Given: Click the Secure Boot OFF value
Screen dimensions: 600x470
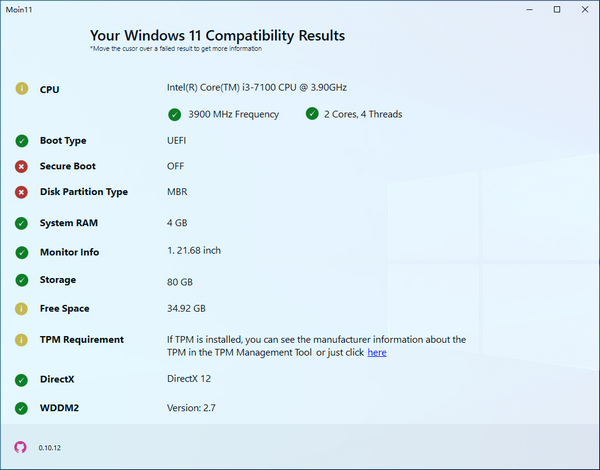Looking at the screenshot, I should (175, 166).
